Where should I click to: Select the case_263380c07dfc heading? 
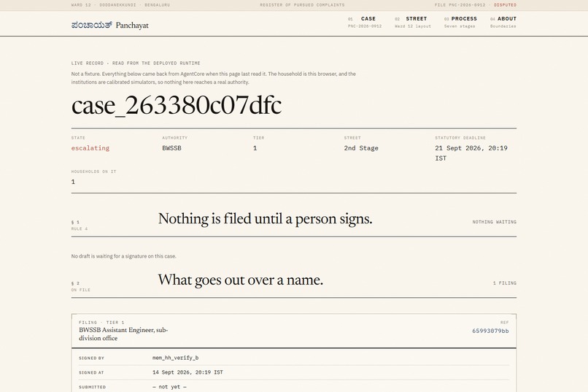177,105
